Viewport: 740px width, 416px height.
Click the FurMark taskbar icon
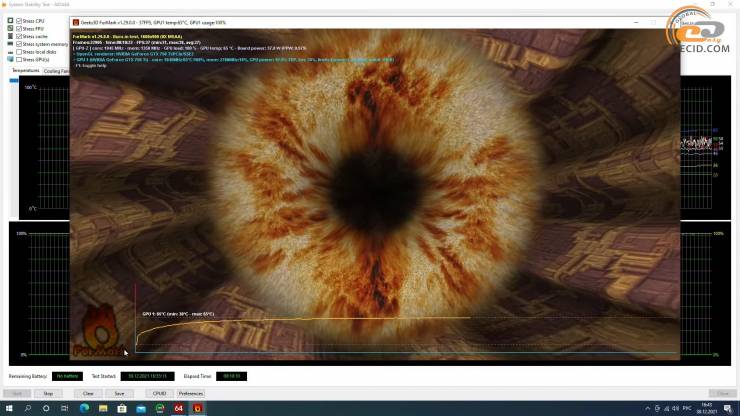198,408
